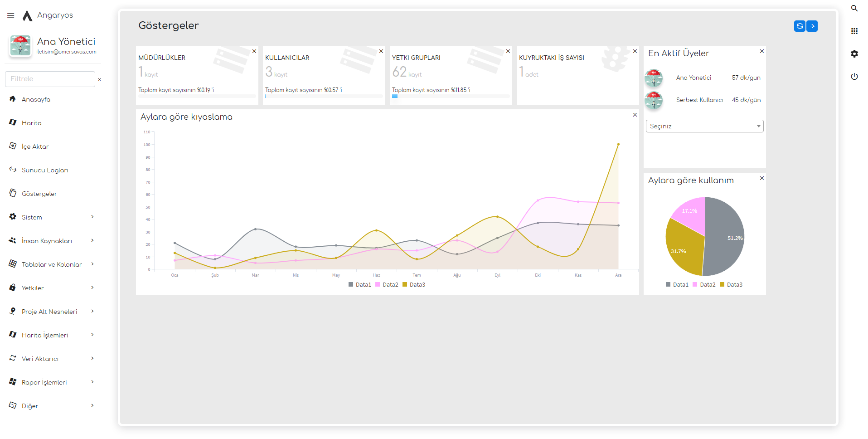The width and height of the screenshot is (868, 439).
Task: Click the İnsan Kaynakları people icon
Action: [x=13, y=240]
